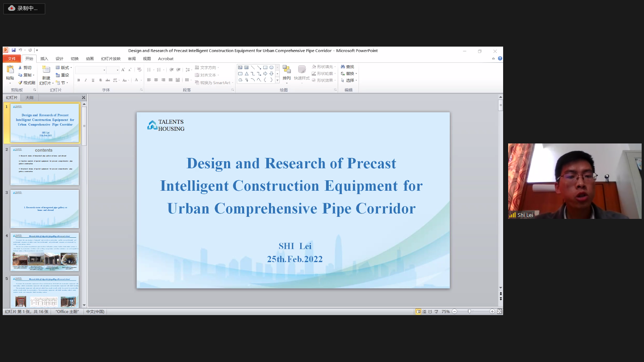Click the zoom out minus button
The image size is (644, 362).
pyautogui.click(x=454, y=312)
